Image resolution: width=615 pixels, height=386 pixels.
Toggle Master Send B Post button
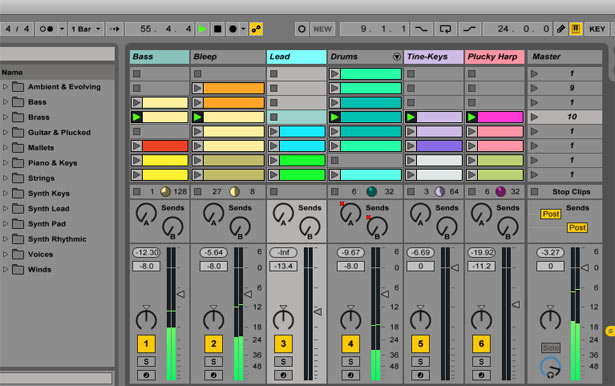coord(577,228)
